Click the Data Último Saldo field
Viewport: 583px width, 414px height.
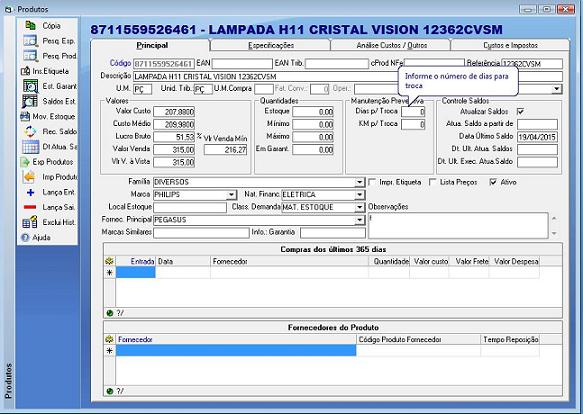pyautogui.click(x=537, y=137)
